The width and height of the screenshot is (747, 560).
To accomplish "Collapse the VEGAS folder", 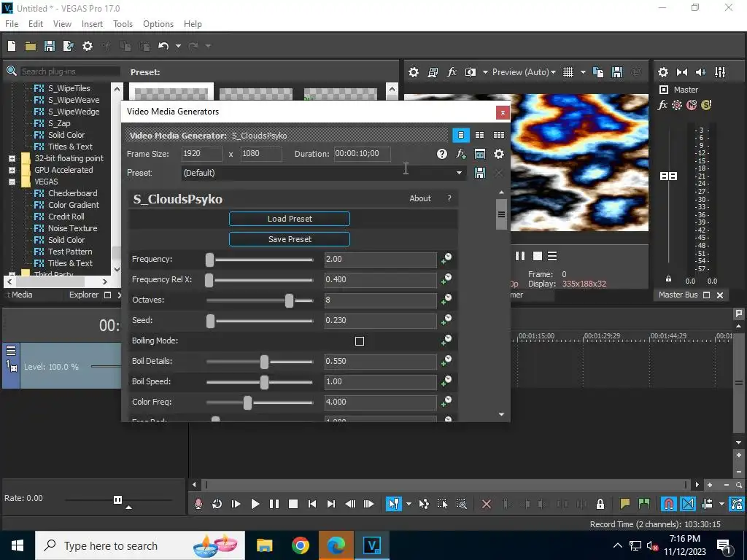I will pyautogui.click(x=12, y=182).
